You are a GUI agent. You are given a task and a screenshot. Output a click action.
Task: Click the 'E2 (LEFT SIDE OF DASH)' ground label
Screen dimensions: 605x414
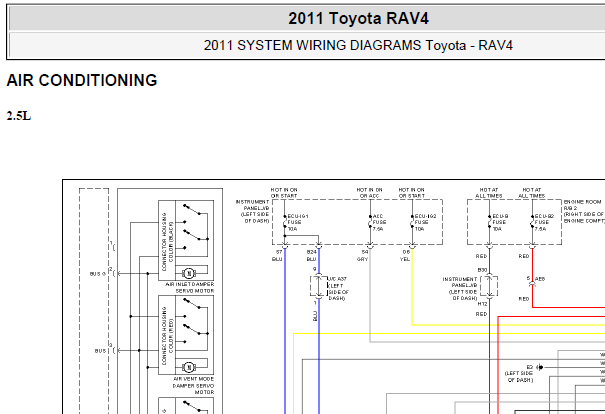(519, 374)
